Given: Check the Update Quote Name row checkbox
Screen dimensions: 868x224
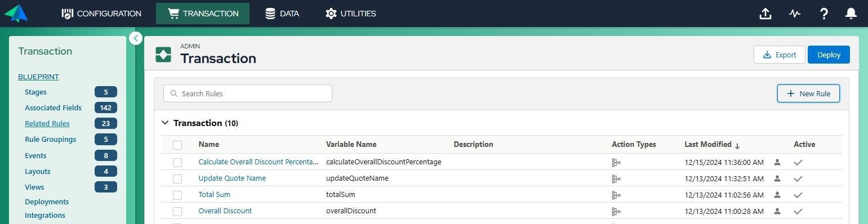Looking at the screenshot, I should tap(177, 178).
